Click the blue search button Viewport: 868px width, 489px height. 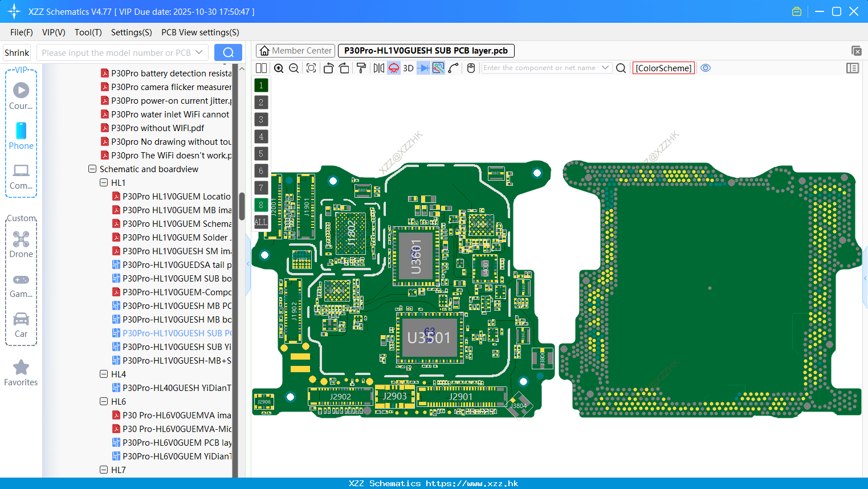[228, 52]
